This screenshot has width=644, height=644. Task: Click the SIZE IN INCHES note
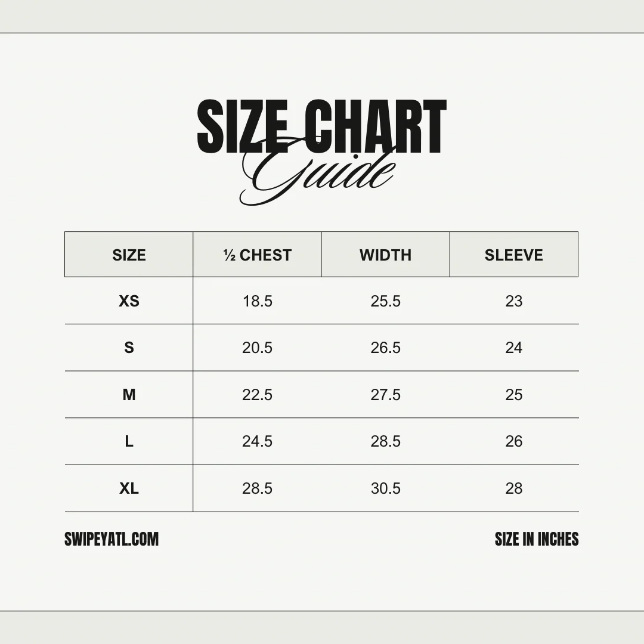pos(537,540)
